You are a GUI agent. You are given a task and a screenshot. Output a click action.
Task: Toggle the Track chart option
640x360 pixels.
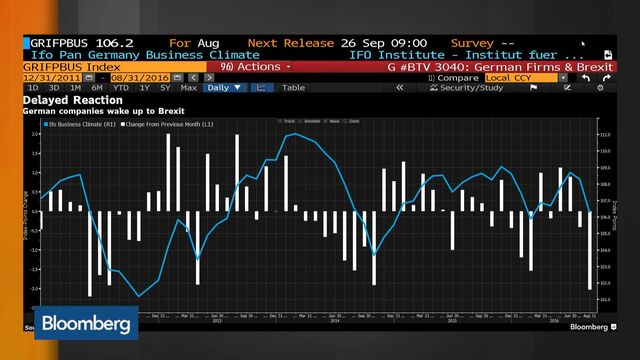tap(287, 121)
